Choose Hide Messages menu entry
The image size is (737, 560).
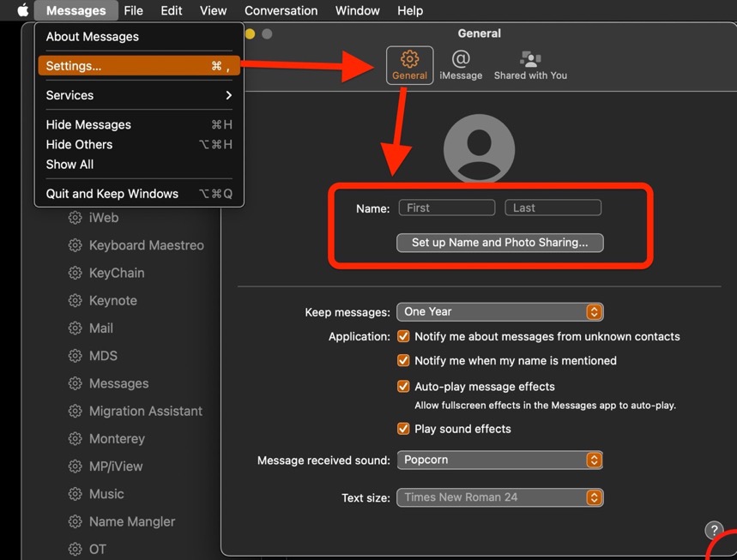(x=139, y=124)
